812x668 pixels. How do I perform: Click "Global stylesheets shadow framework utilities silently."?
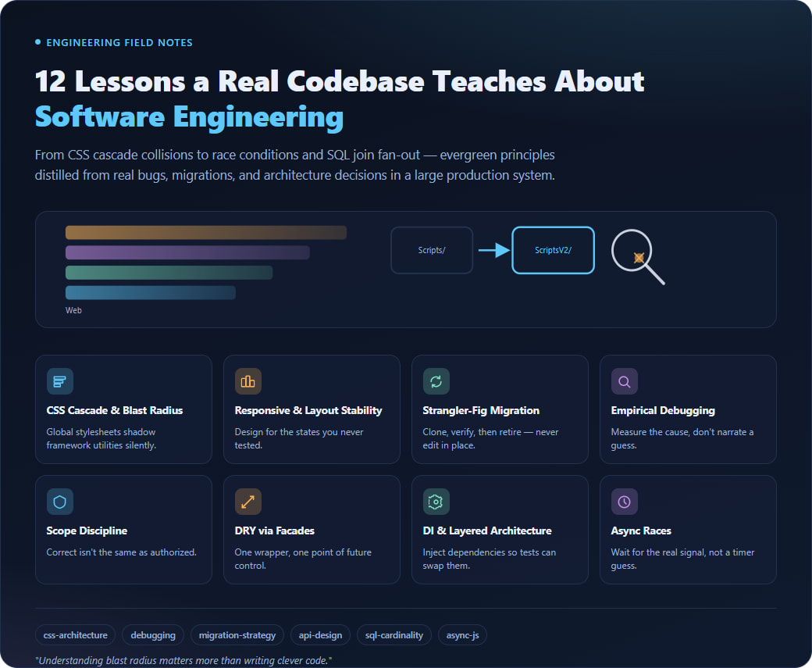tap(101, 438)
